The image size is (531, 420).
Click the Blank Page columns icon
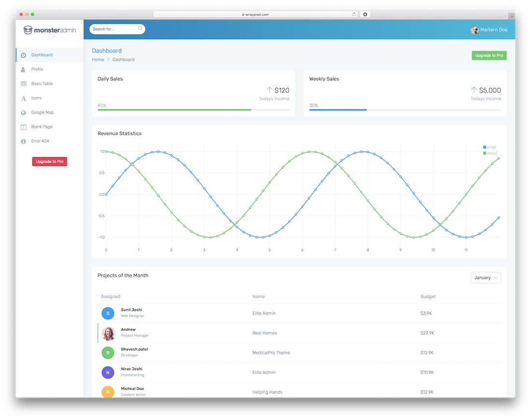coord(23,127)
